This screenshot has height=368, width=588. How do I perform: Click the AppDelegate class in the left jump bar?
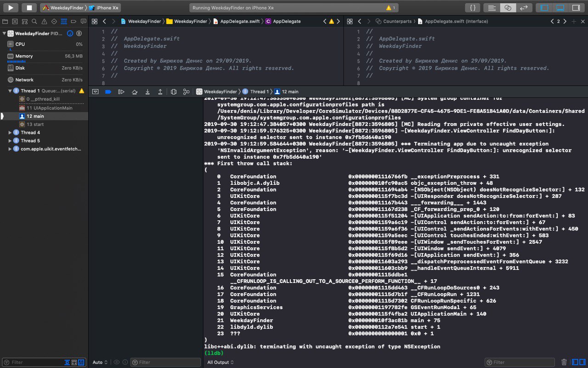point(283,21)
